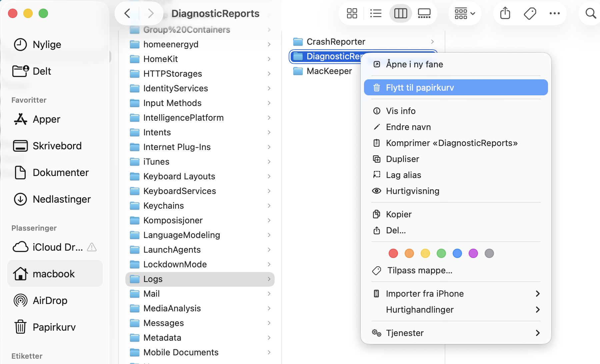Switch to gallery view
Screen dimensions: 600x364
click(424, 13)
